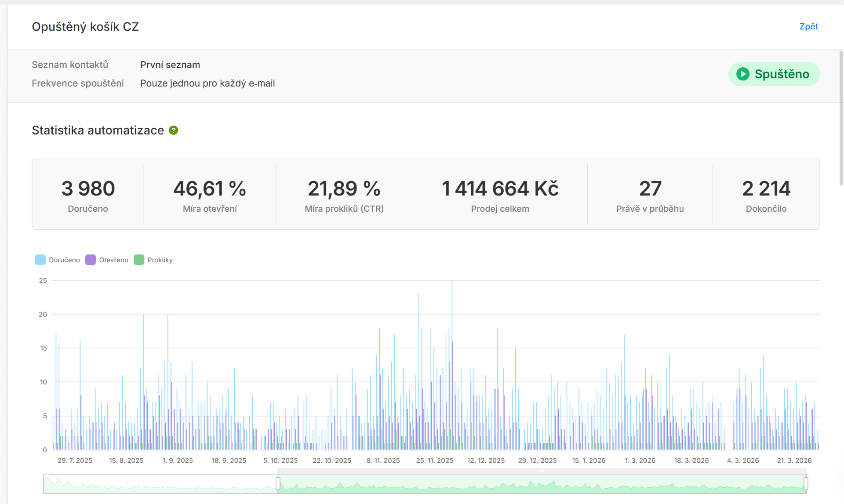
Task: Click the Frekvence spouštění label
Action: [78, 83]
